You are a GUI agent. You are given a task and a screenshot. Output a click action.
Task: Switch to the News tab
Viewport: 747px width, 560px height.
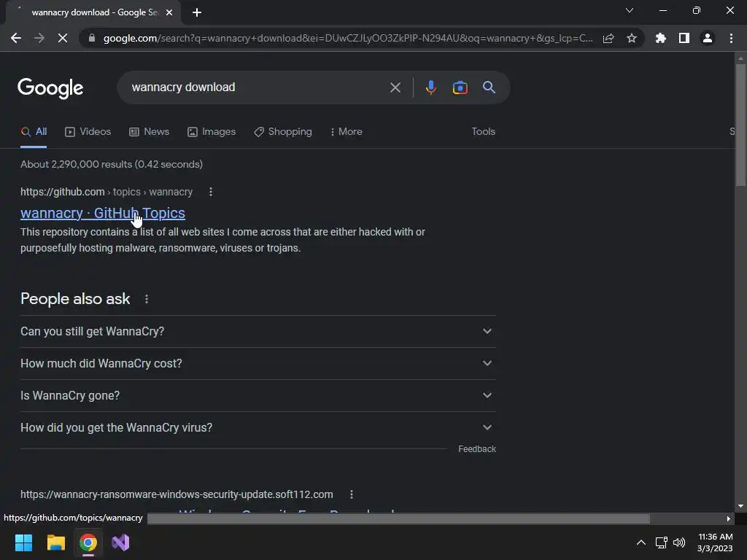(149, 131)
